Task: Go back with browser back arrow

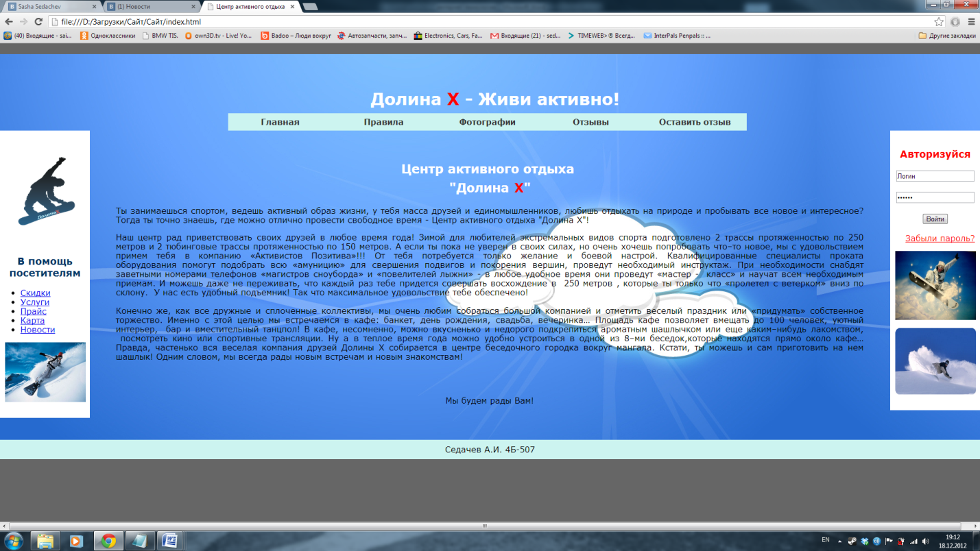Action: 8,22
